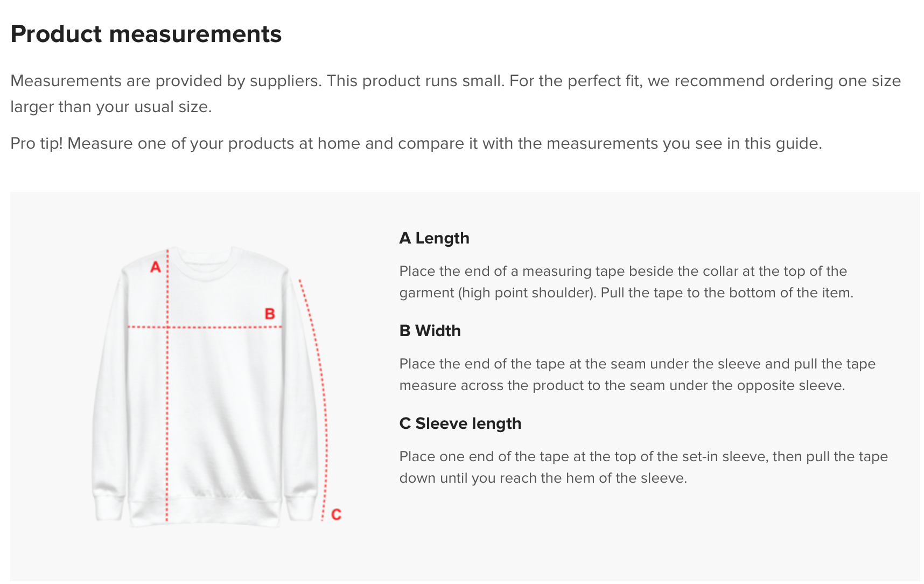Click the A Length description text
The height and width of the screenshot is (584, 924).
coord(626,282)
